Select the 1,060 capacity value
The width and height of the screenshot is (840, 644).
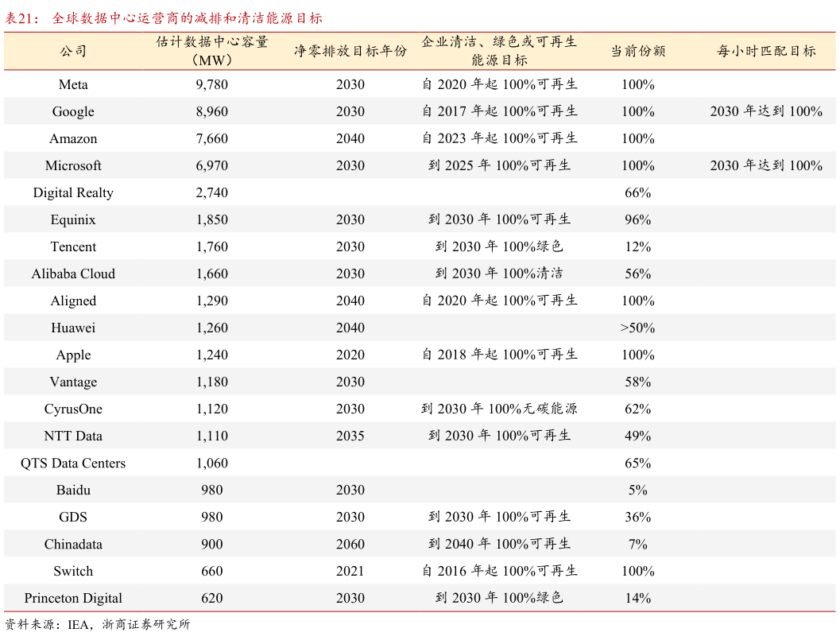[x=212, y=464]
